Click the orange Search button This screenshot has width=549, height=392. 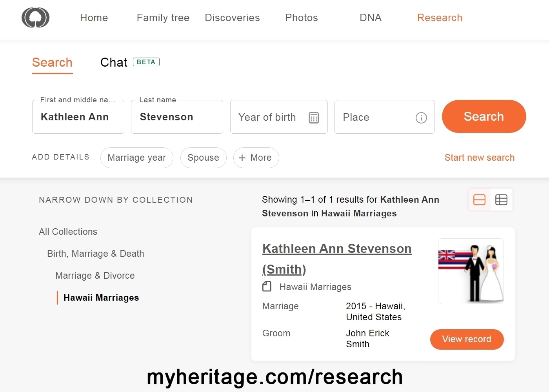[x=484, y=116]
